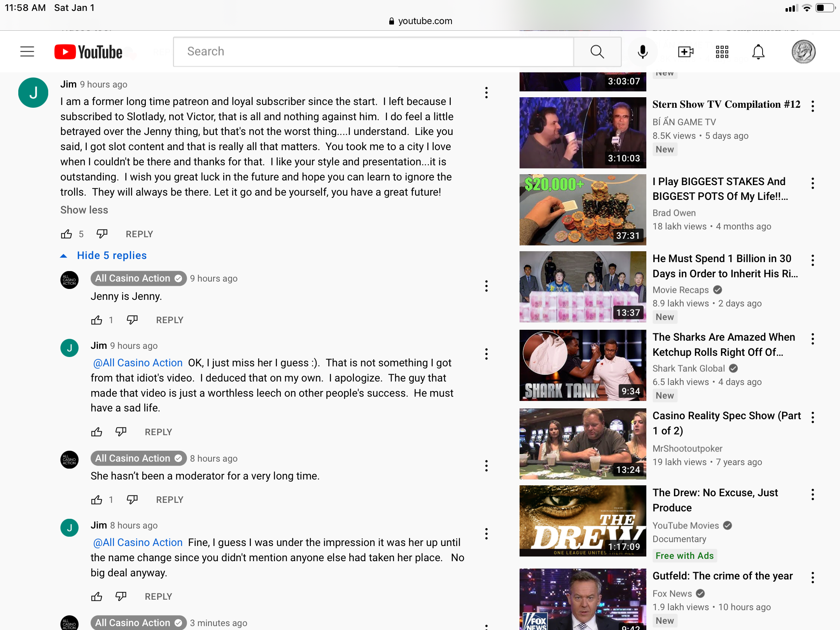Open Jim's large green profile avatar
Image resolution: width=840 pixels, height=630 pixels.
coord(33,93)
